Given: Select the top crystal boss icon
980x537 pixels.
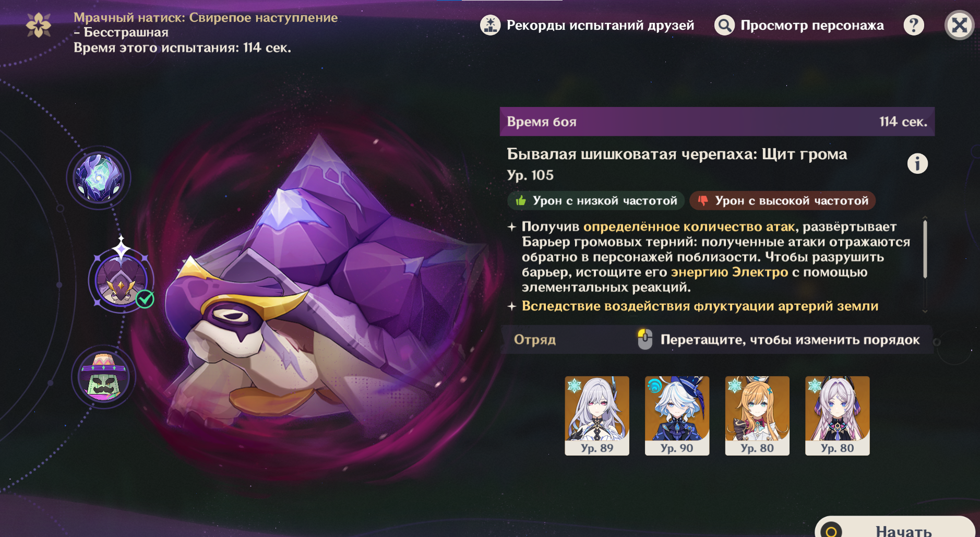Looking at the screenshot, I should (98, 178).
